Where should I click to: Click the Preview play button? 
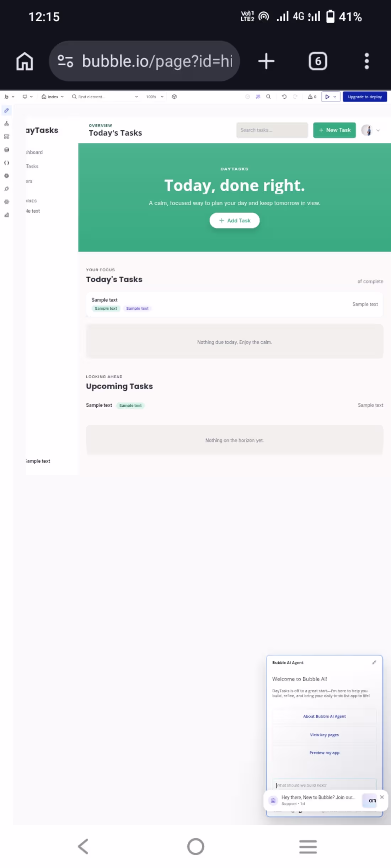coord(327,97)
